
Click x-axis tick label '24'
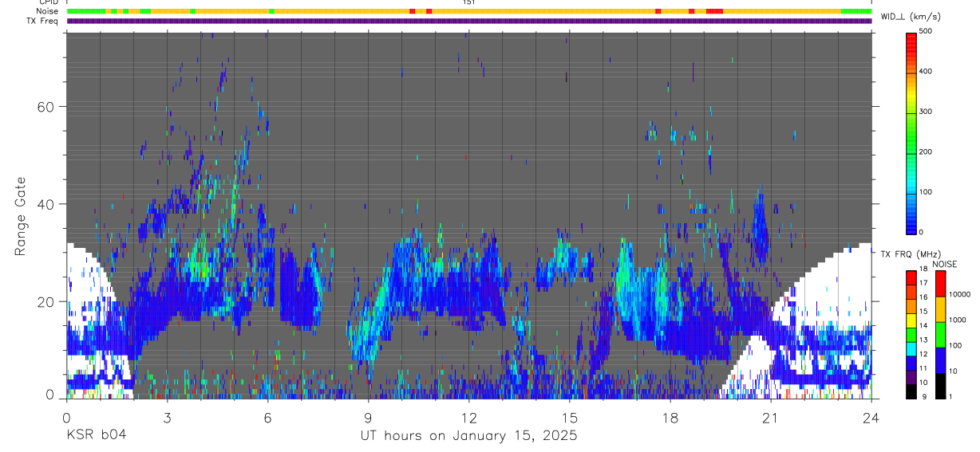(871, 418)
